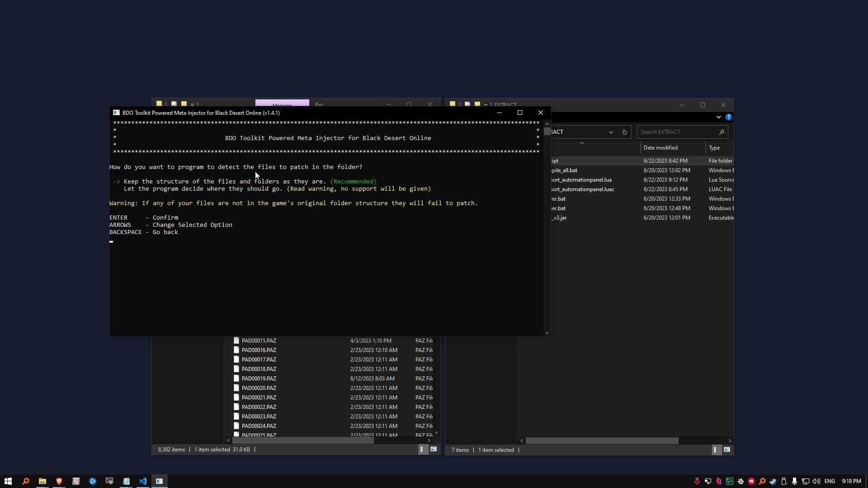This screenshot has width=868, height=488.
Task: Open the Manage tab in the Paz window
Action: click(282, 104)
